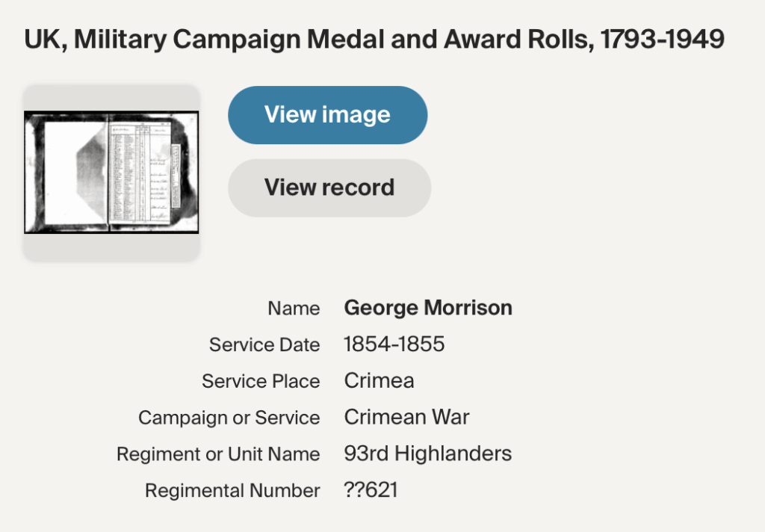
Task: Click the View image button
Action: 327,115
